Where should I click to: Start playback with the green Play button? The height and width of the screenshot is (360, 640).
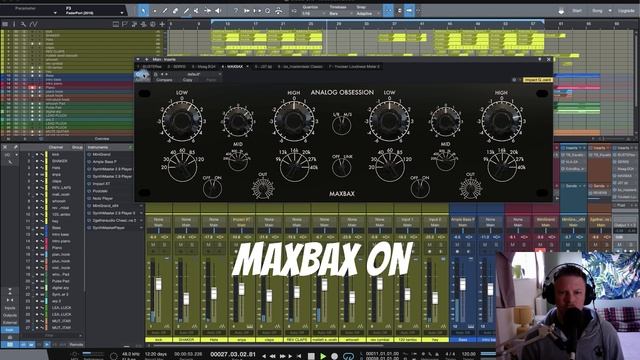pos(323,356)
